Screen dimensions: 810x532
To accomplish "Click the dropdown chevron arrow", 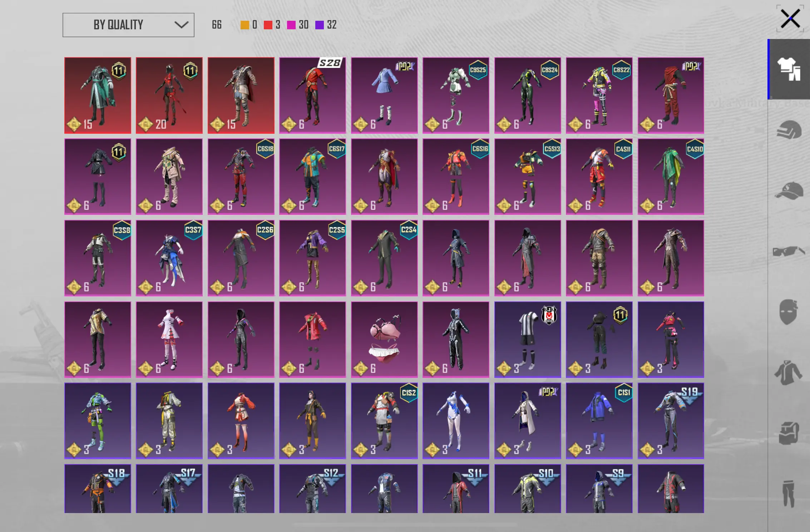I will (181, 25).
